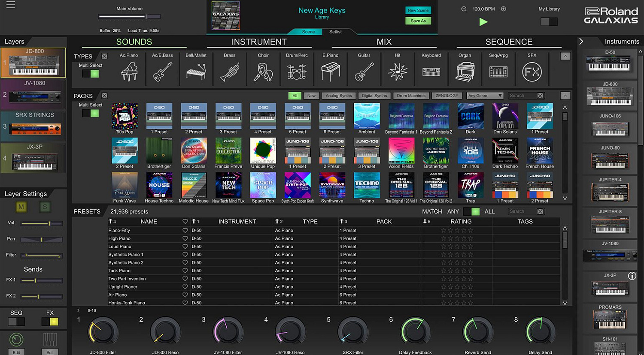
Task: Select the Ac/E.Bass guitar type icon
Action: point(162,72)
